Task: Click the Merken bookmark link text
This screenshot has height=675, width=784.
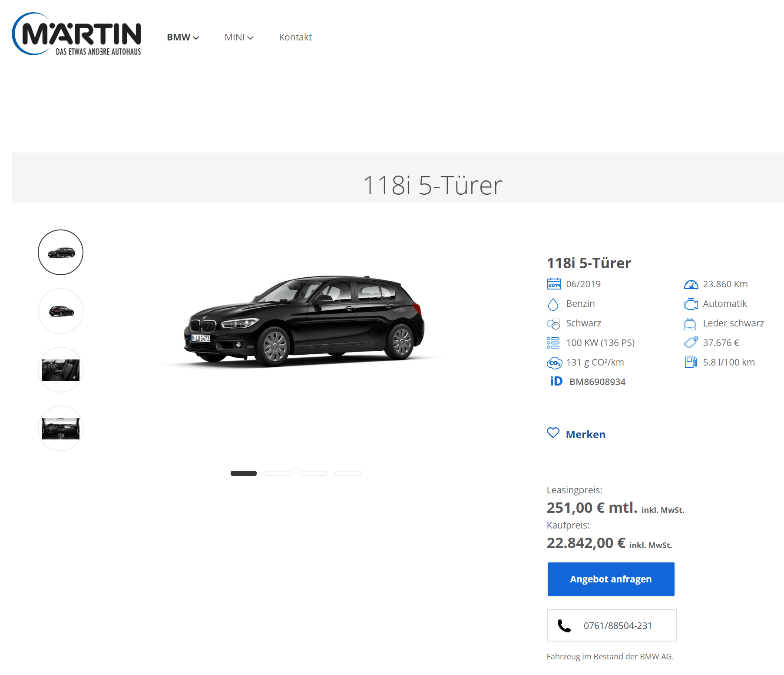Action: 586,434
